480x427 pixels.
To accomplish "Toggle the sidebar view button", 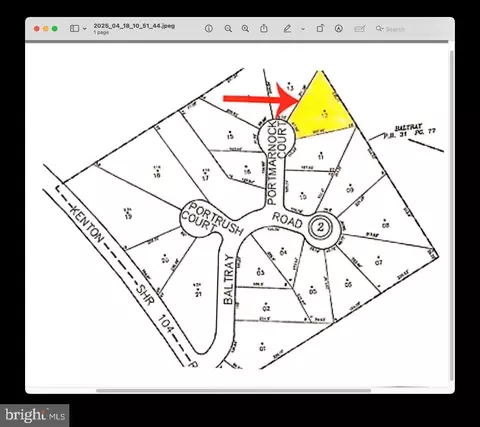I will pos(74,29).
